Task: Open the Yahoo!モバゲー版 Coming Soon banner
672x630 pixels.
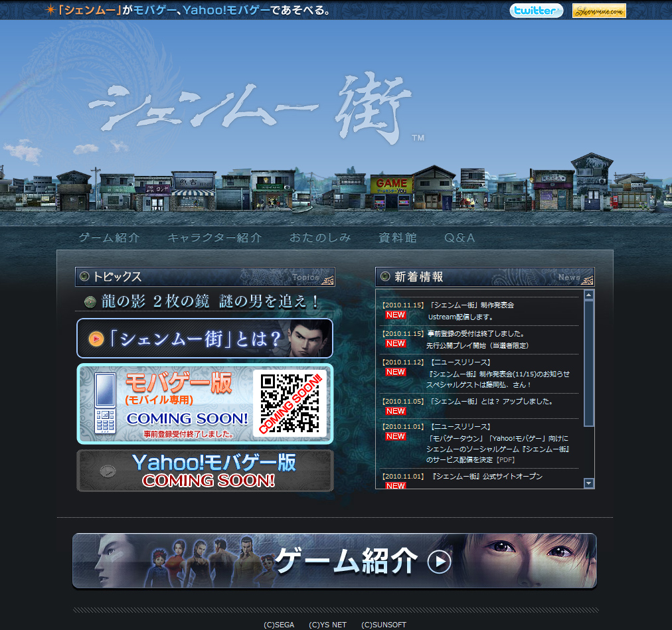Action: tap(205, 471)
